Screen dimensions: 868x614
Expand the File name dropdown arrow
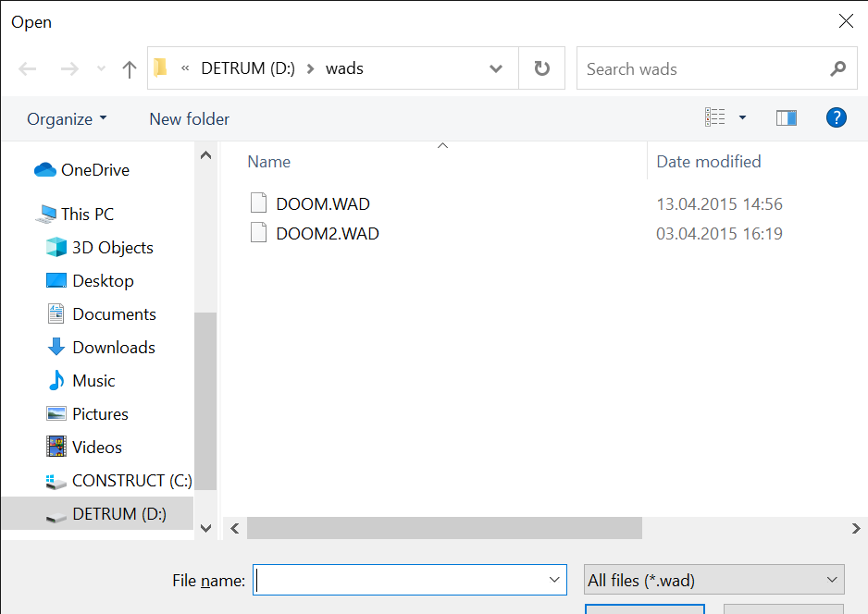pyautogui.click(x=554, y=580)
